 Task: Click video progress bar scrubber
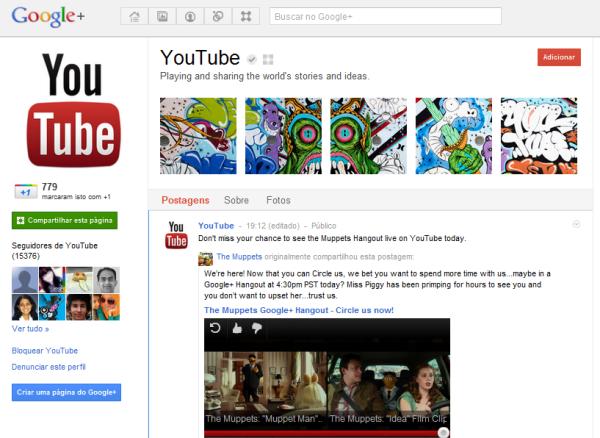(x=443, y=432)
